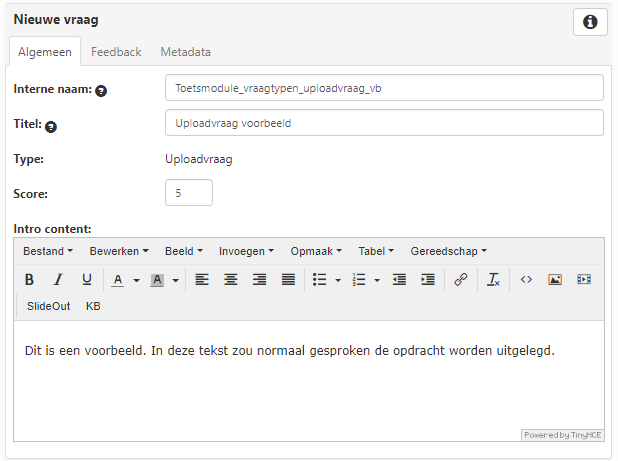Screen dimensions: 618x461
Task: Apply underline formatting
Action: (87, 280)
